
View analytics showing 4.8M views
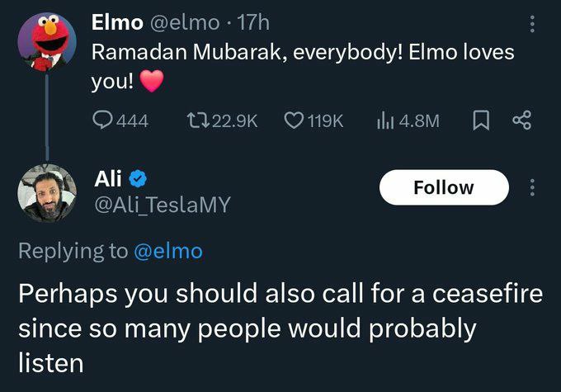click(384, 120)
